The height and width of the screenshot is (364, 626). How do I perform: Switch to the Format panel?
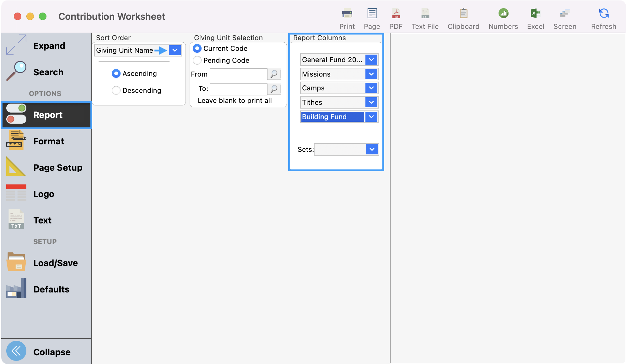[49, 141]
